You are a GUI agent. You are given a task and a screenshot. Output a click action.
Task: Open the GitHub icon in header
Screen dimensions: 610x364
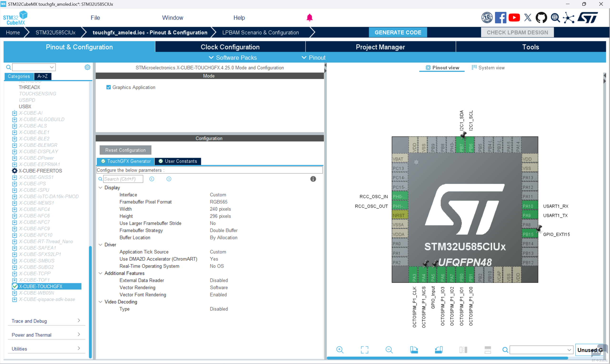[x=541, y=18]
